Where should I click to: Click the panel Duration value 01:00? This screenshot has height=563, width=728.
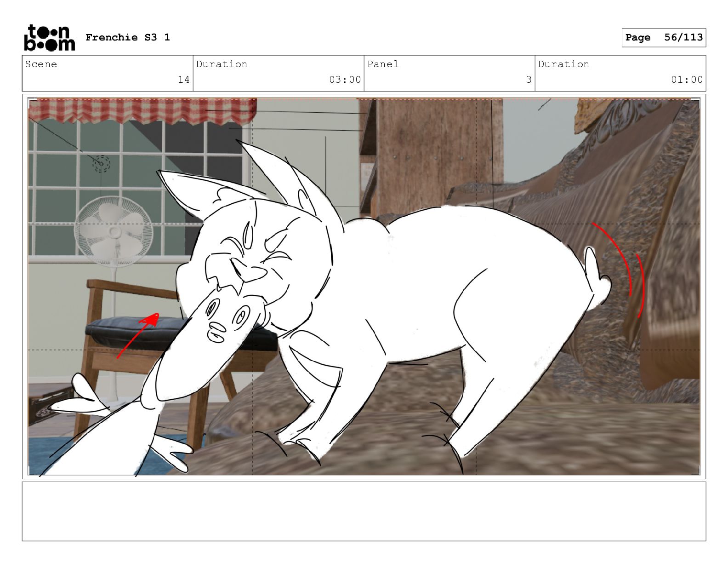[x=687, y=80]
